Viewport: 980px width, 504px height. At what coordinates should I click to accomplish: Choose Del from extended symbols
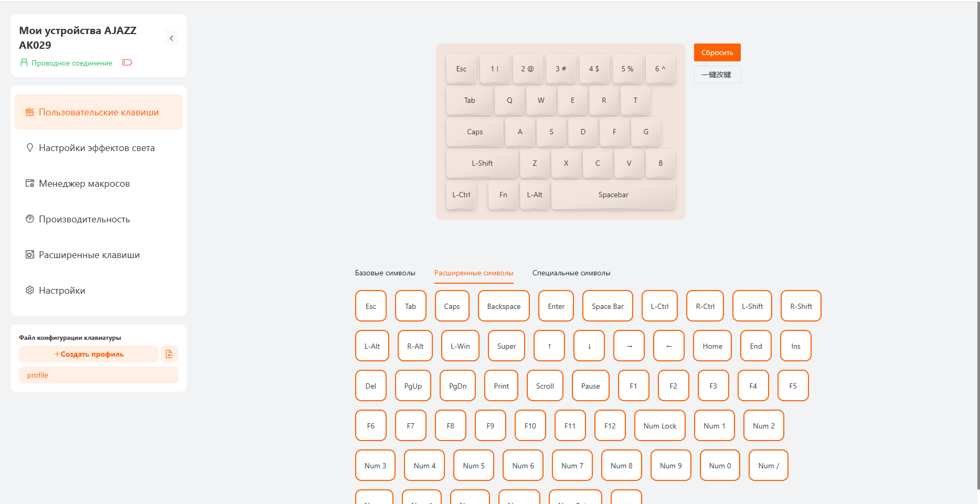[x=371, y=385]
